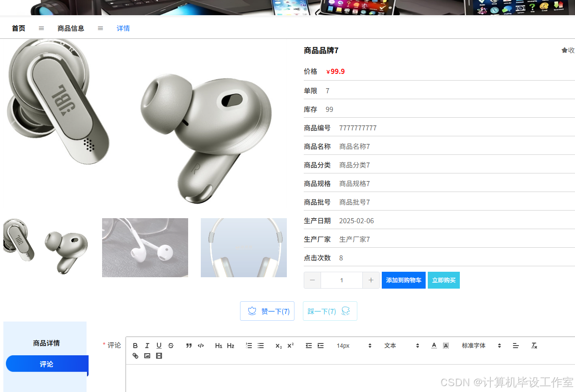
Task: Select the white wired earphones thumbnail
Action: pos(145,248)
